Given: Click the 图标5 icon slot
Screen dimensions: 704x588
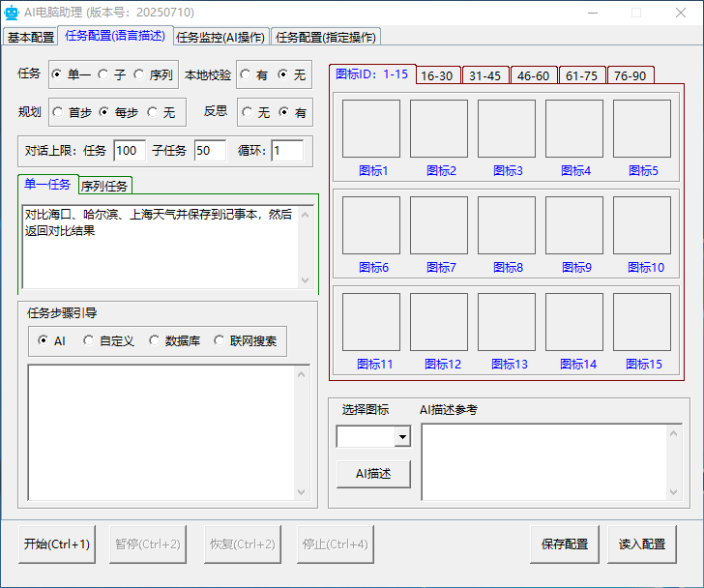Looking at the screenshot, I should click(x=642, y=129).
